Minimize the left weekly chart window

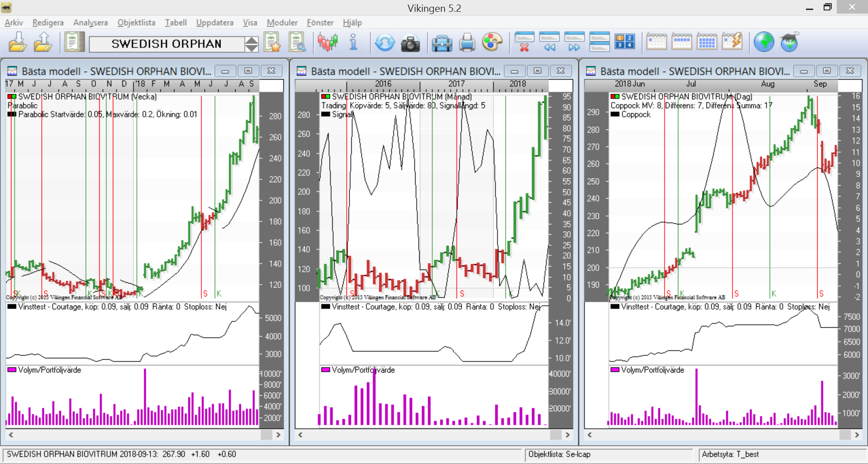pos(225,71)
